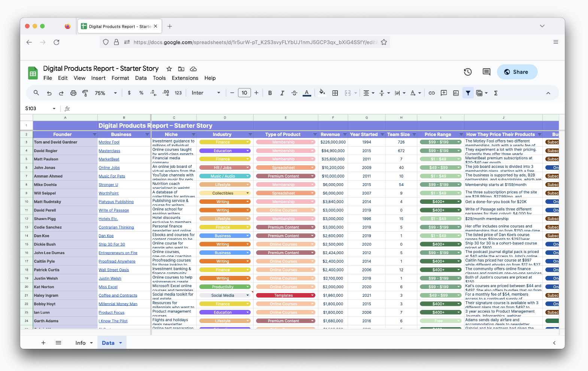
Task: Toggle the filter button in the toolbar
Action: tap(468, 93)
